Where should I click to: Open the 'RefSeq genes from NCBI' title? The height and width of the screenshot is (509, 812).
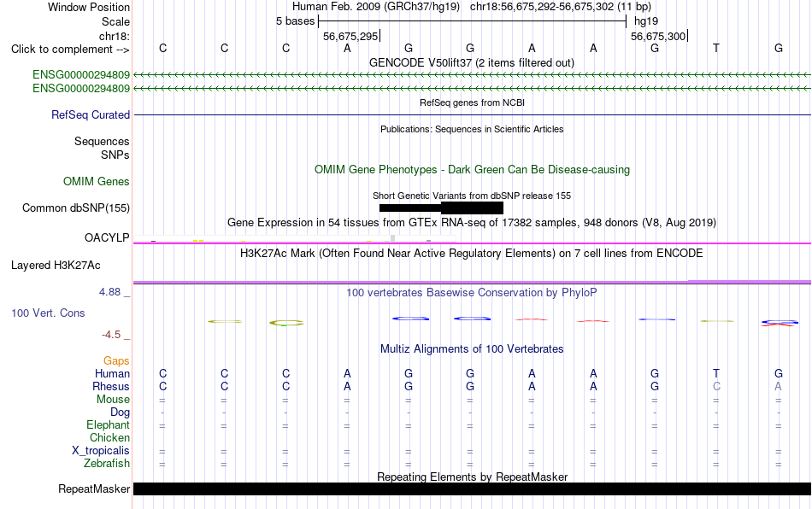click(472, 102)
